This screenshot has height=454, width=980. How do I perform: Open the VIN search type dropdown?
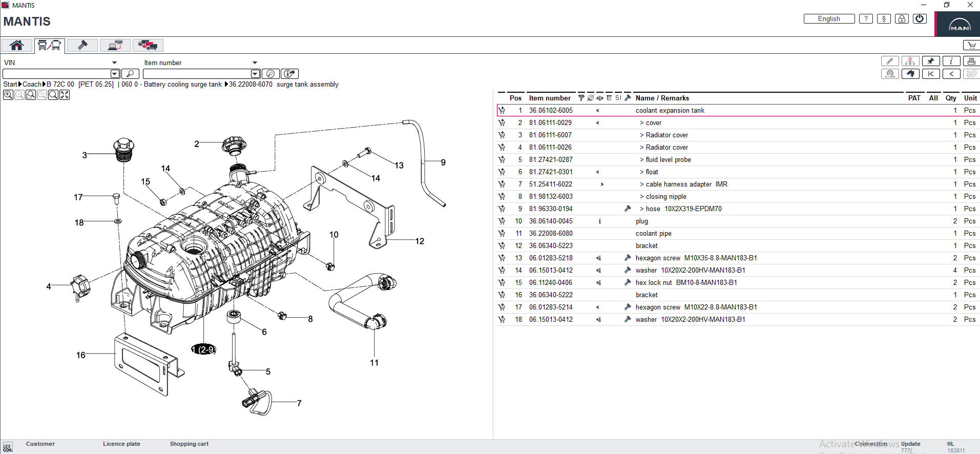114,63
